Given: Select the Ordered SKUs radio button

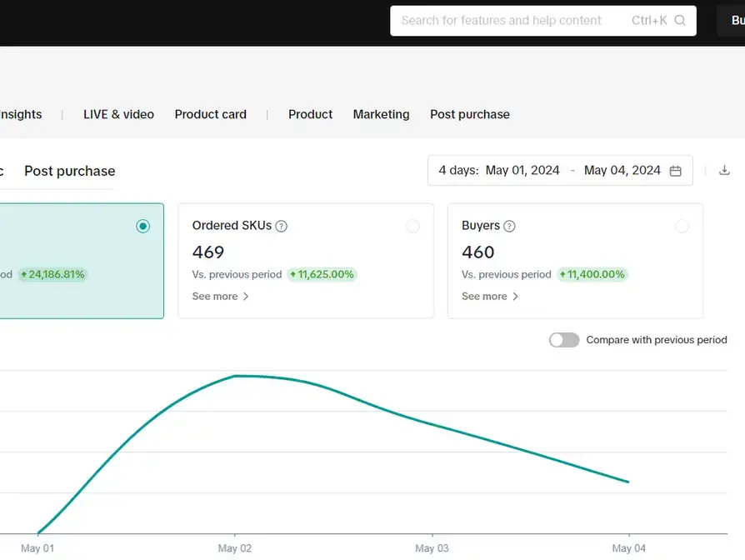Looking at the screenshot, I should click(x=412, y=226).
